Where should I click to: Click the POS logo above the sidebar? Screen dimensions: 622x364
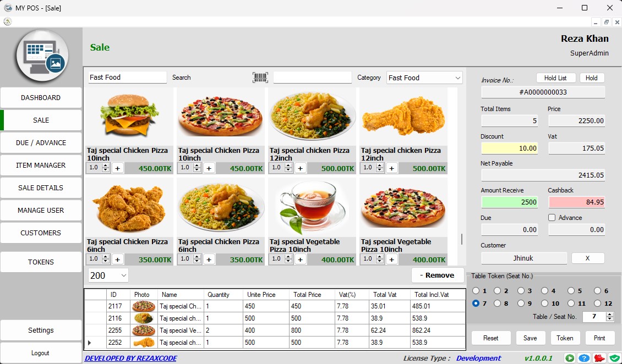pyautogui.click(x=41, y=56)
